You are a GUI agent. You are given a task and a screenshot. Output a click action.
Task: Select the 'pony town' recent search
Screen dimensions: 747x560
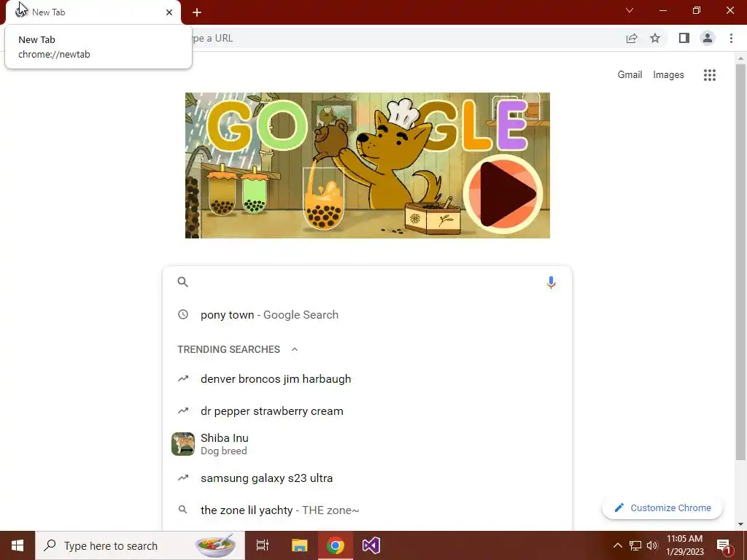(367, 315)
